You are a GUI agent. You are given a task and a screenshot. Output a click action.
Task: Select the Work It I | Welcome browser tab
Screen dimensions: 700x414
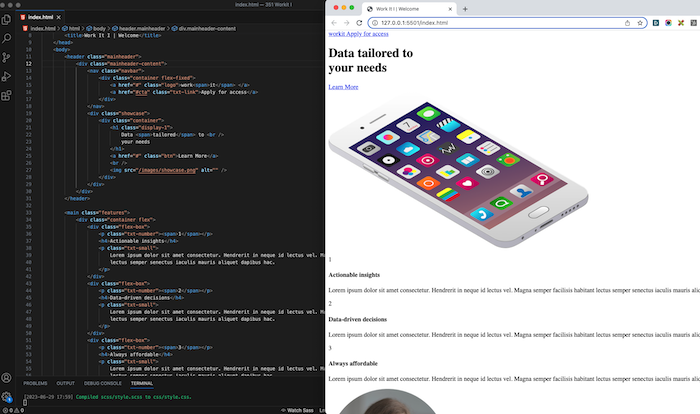click(x=408, y=9)
